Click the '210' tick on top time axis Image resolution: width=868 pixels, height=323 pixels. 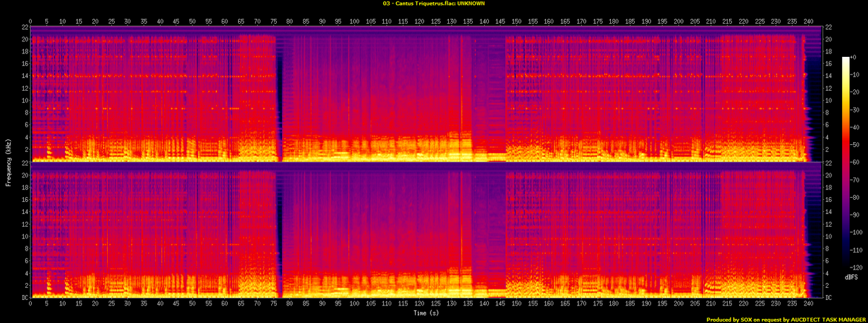[x=711, y=21]
